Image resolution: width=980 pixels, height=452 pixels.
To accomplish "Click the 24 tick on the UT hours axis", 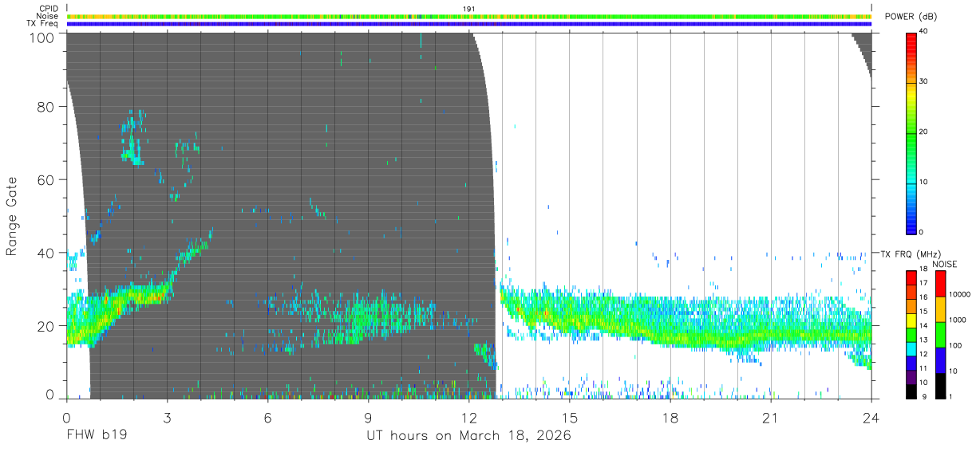I will 871,417.
